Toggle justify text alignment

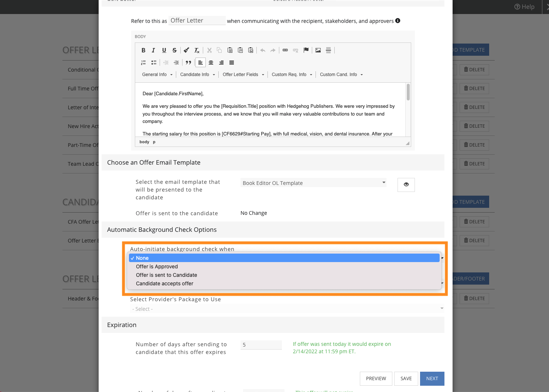[x=232, y=63]
